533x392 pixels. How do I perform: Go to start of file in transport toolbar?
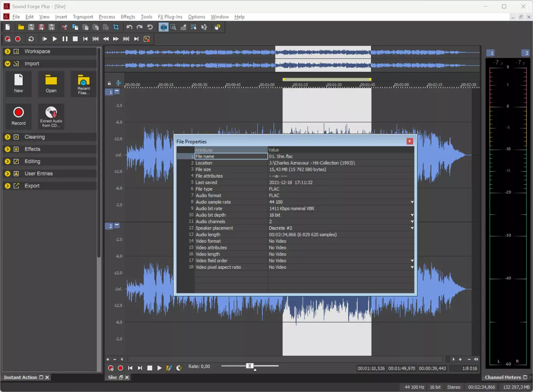(x=85, y=39)
